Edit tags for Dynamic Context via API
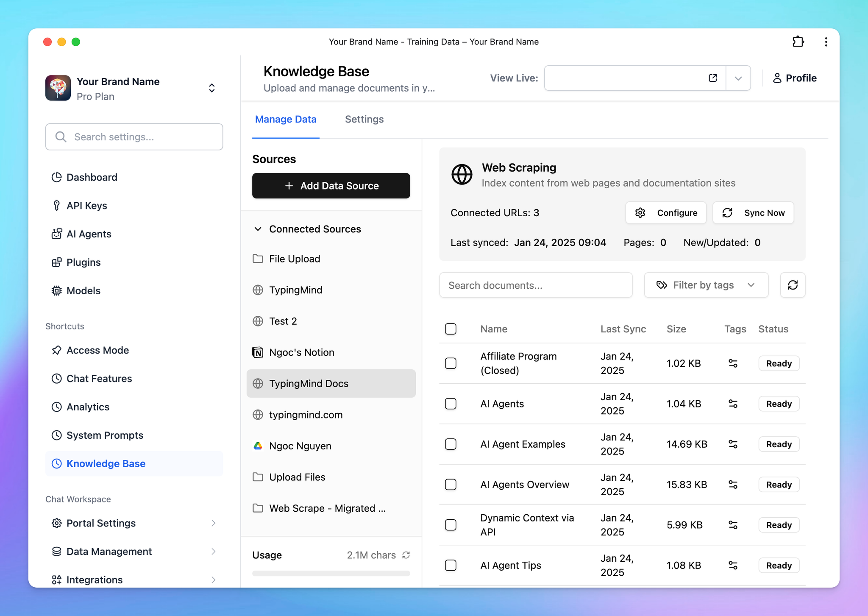 733,525
